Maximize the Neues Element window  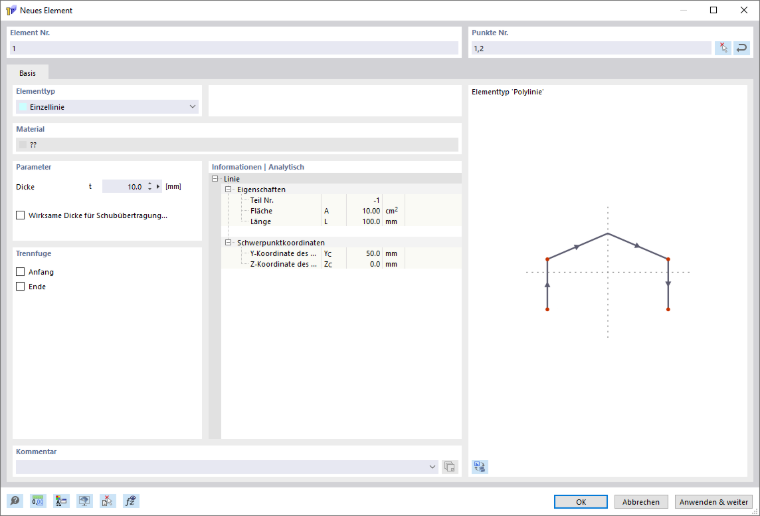pyautogui.click(x=713, y=10)
